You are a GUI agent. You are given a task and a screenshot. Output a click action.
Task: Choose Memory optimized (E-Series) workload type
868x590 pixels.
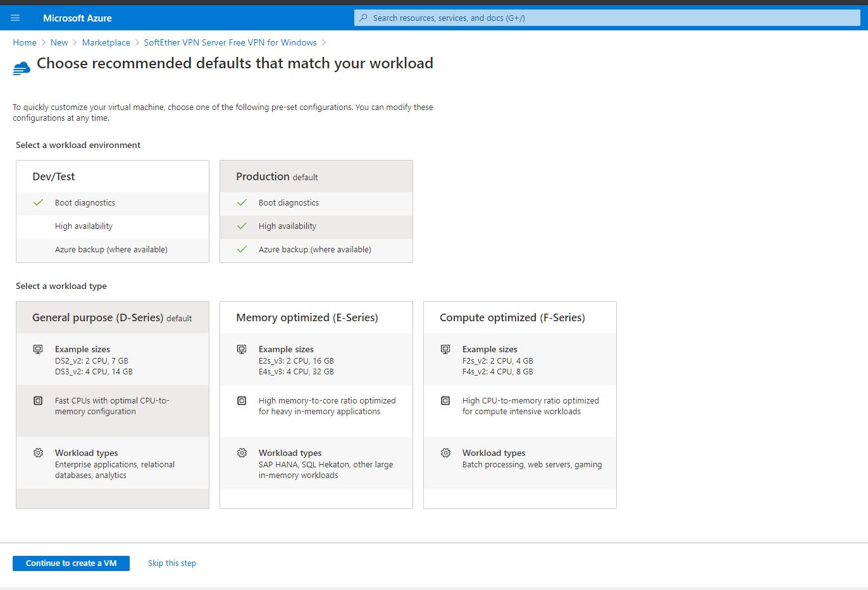click(x=316, y=405)
